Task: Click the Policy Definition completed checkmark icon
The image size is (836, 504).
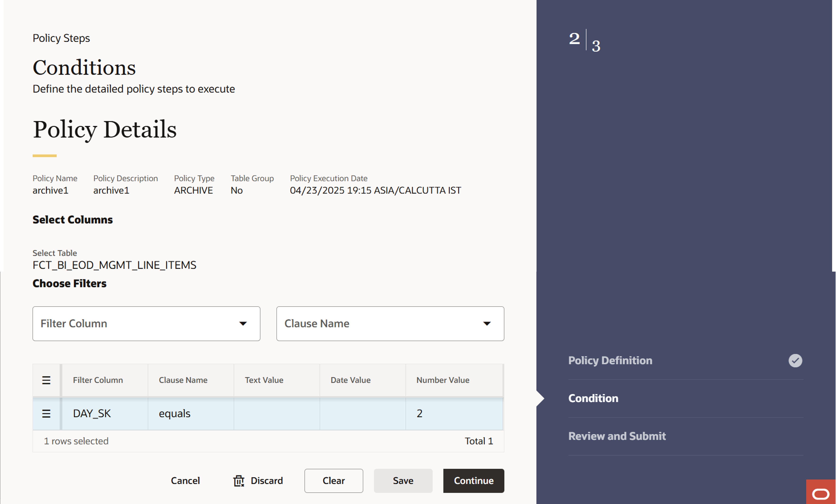Action: tap(795, 361)
